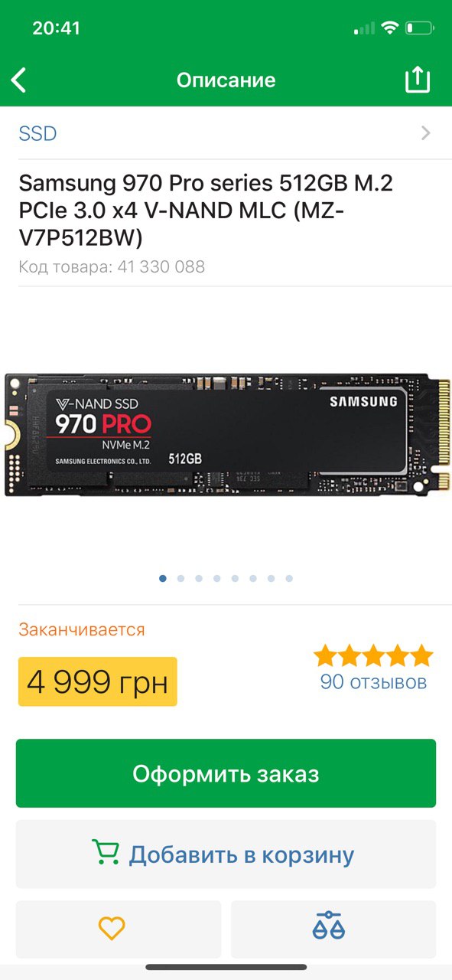This screenshot has width=452, height=980.
Task: Select the fourth image page dot
Action: tap(217, 579)
